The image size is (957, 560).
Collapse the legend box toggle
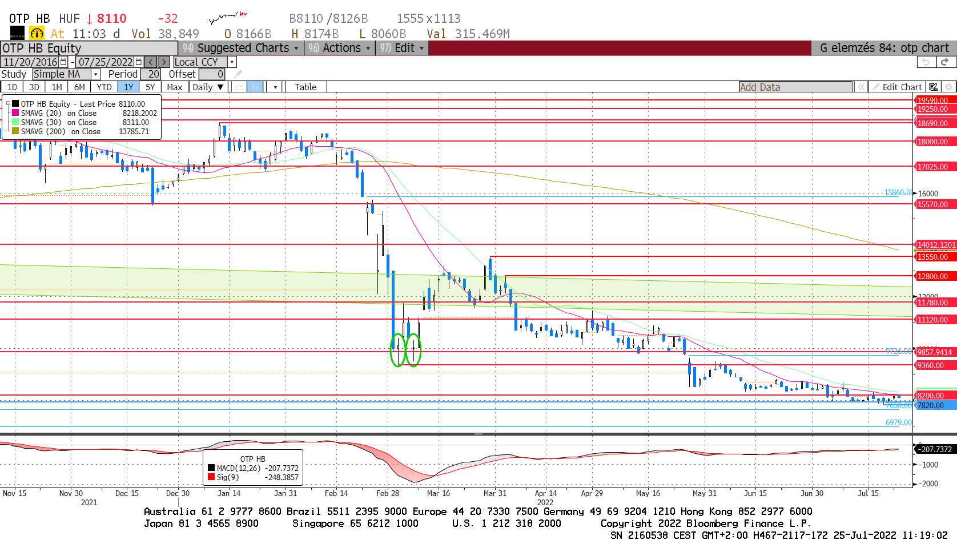click(8, 104)
